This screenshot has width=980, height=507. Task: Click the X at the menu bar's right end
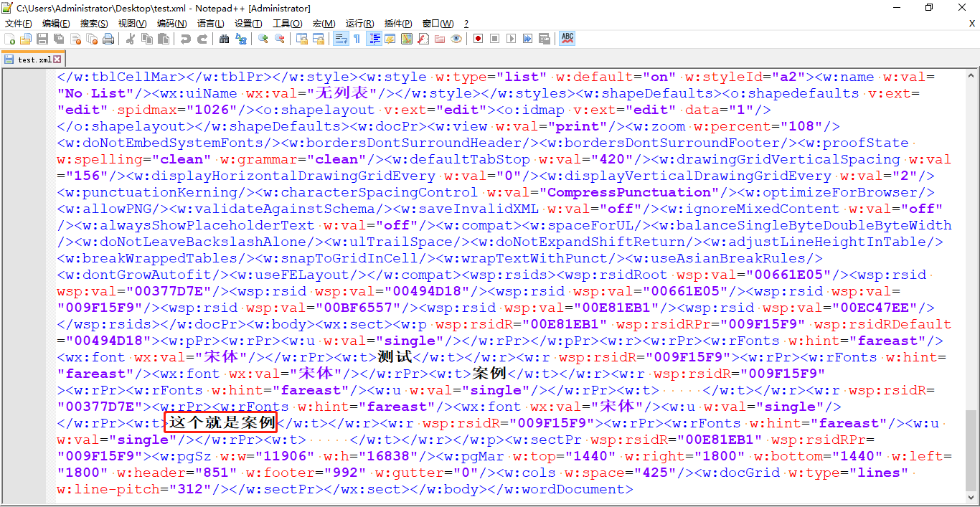click(972, 24)
